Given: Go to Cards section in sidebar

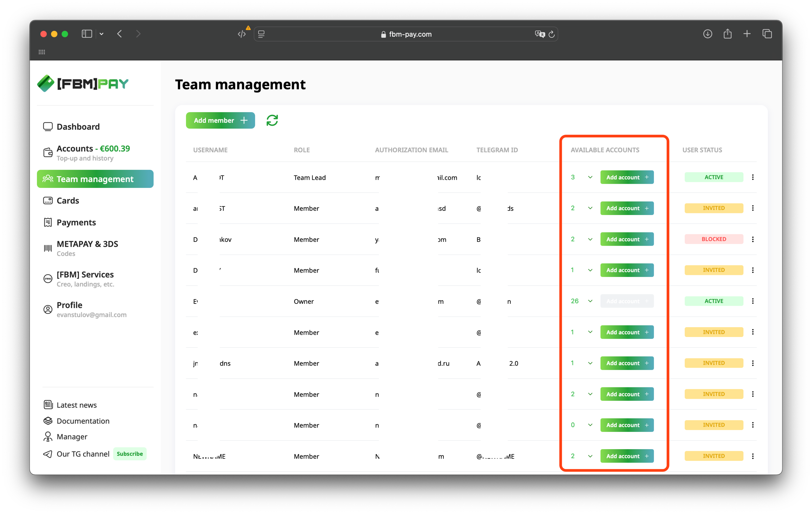Looking at the screenshot, I should (x=68, y=201).
